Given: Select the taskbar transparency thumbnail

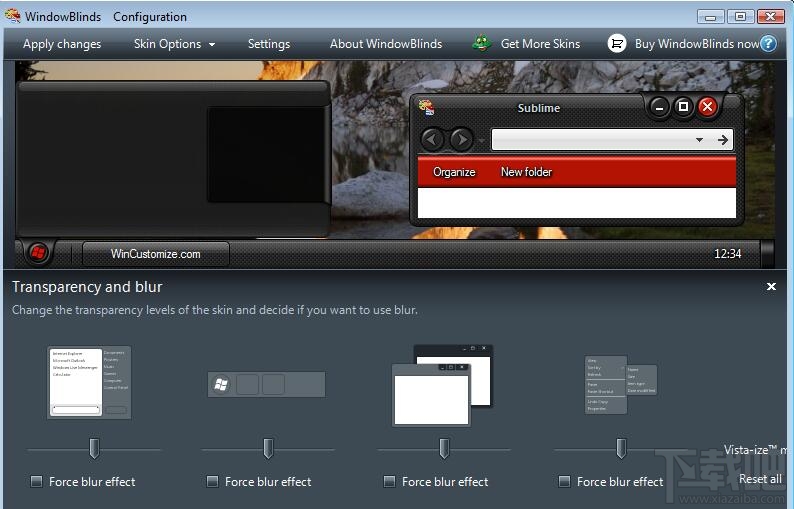Looking at the screenshot, I should pyautogui.click(x=266, y=384).
